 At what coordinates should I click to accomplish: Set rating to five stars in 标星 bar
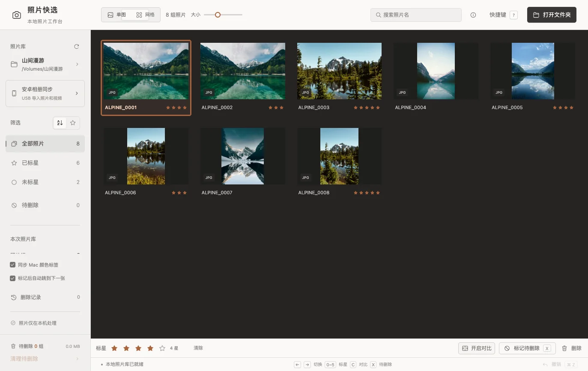pos(162,348)
